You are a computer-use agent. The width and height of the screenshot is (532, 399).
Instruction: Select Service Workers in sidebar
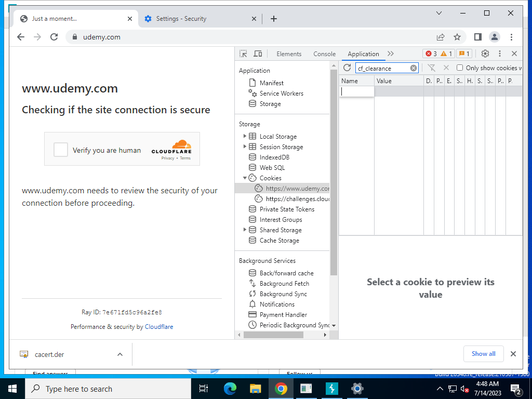pos(281,94)
